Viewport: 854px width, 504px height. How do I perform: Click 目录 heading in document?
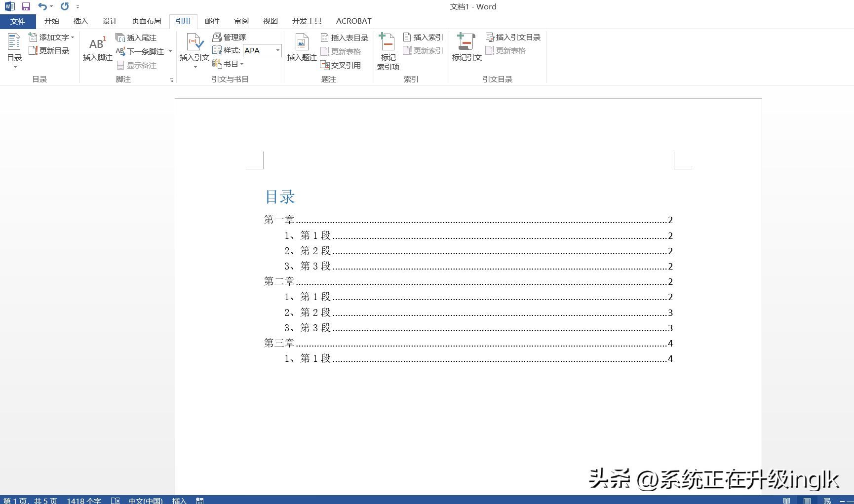(x=280, y=197)
